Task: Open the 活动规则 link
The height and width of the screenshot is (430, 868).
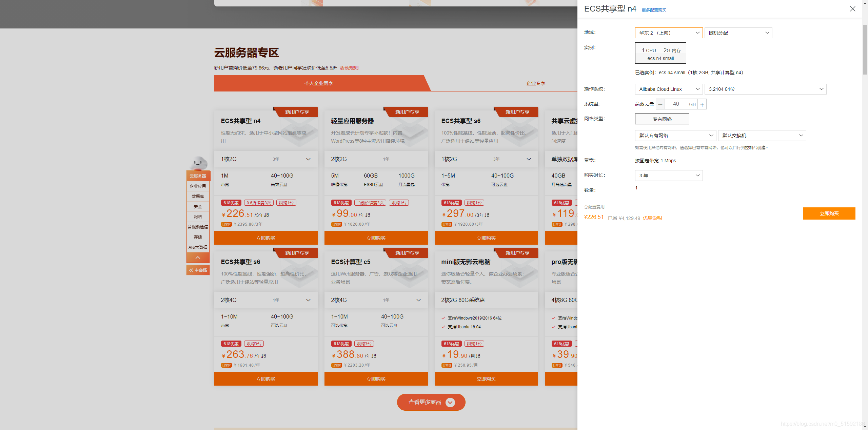Action: coord(349,68)
